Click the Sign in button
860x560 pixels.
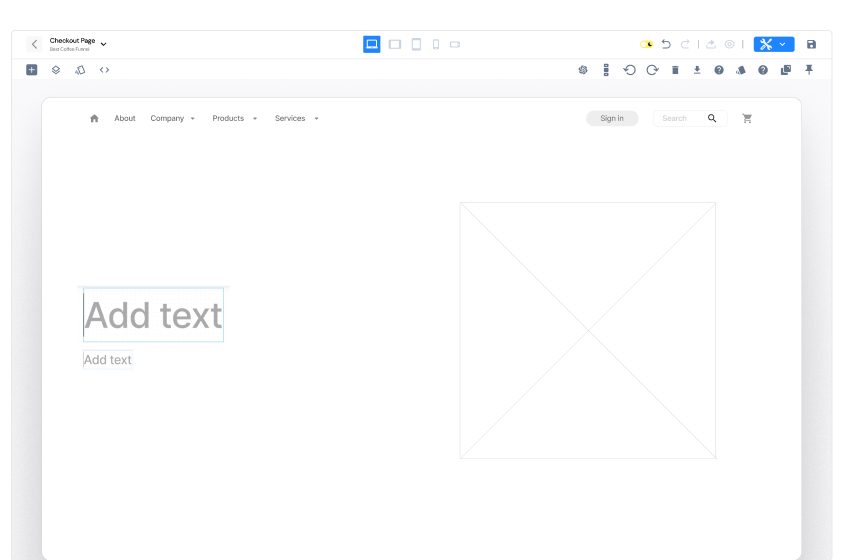[612, 118]
